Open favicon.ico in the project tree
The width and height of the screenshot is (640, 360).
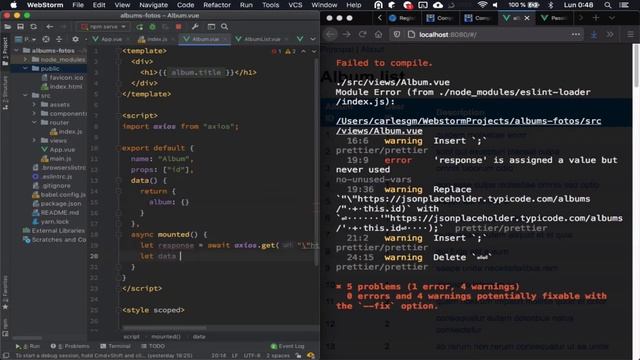[x=62, y=78]
